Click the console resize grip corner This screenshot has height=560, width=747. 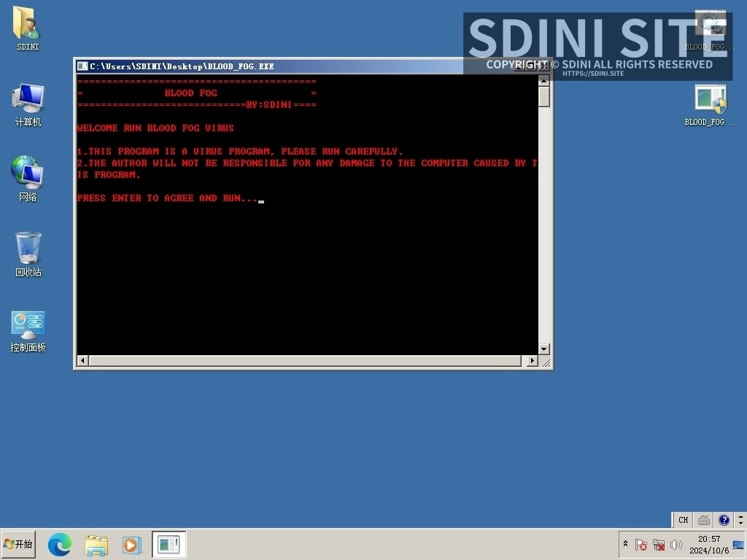[546, 362]
